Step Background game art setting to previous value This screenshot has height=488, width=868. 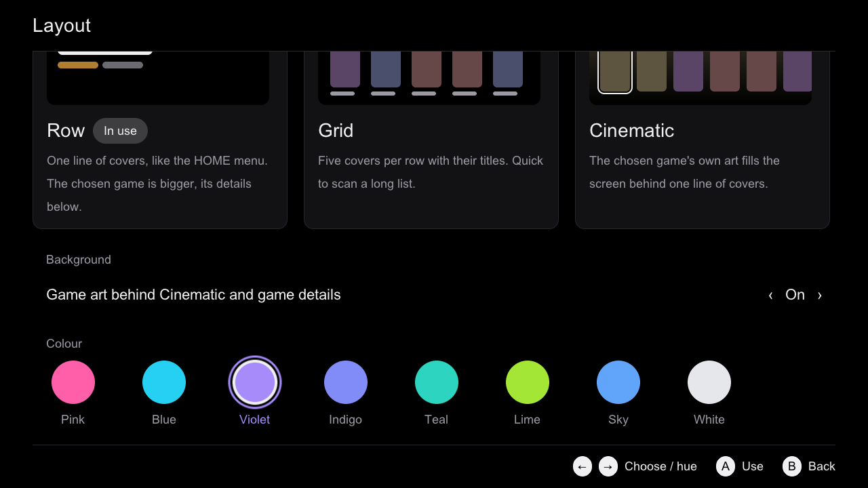[770, 295]
